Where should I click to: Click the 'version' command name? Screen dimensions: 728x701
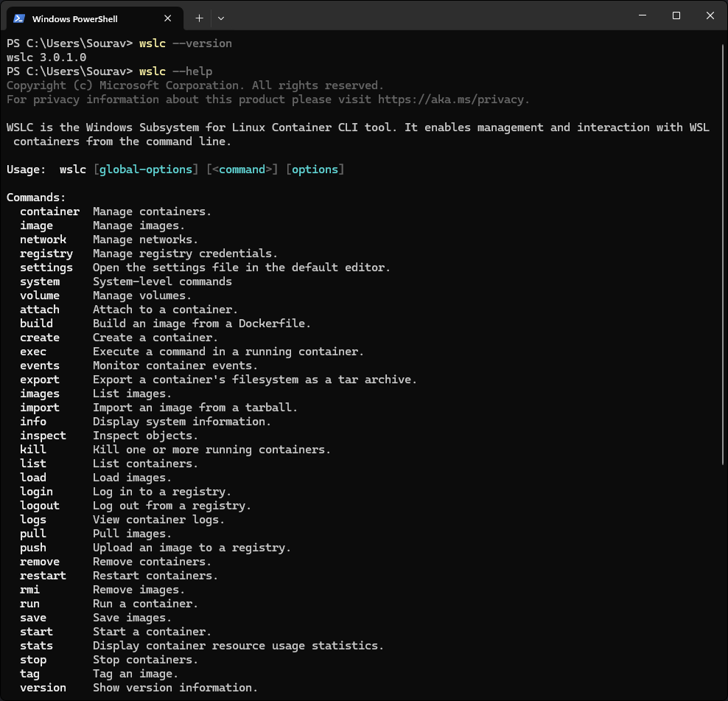click(43, 688)
